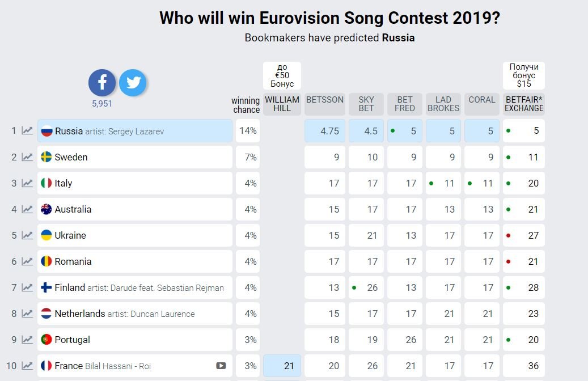Claim the €50 William Hill bonus
This screenshot has height=381, width=588.
click(x=282, y=74)
